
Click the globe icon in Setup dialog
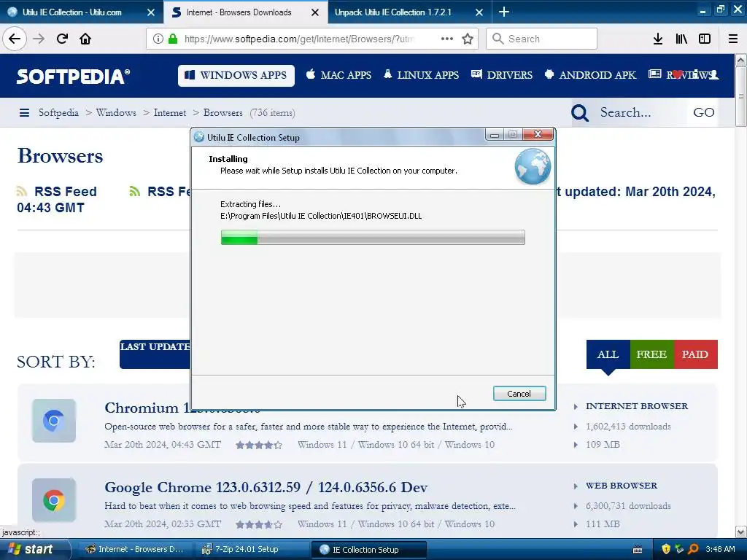533,167
